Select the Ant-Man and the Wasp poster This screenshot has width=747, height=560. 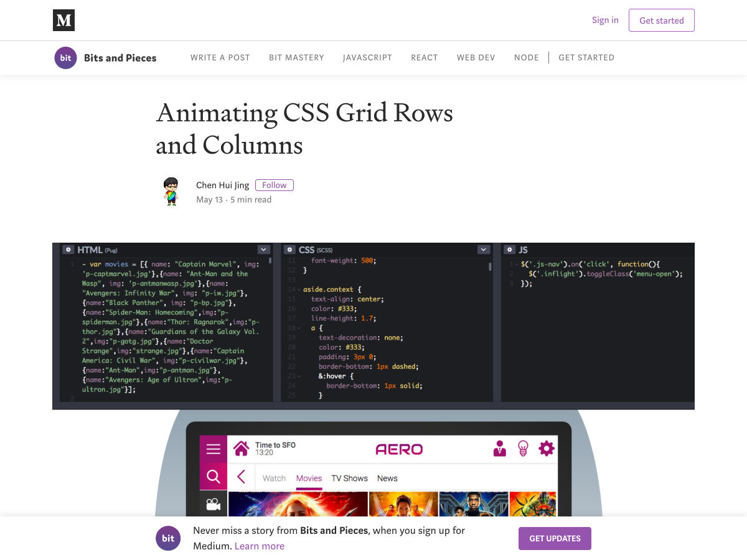point(403,504)
